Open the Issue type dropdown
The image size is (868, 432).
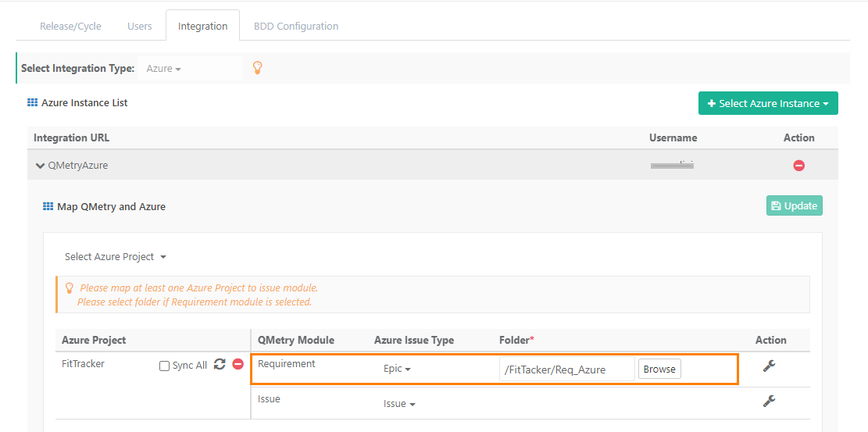click(399, 404)
